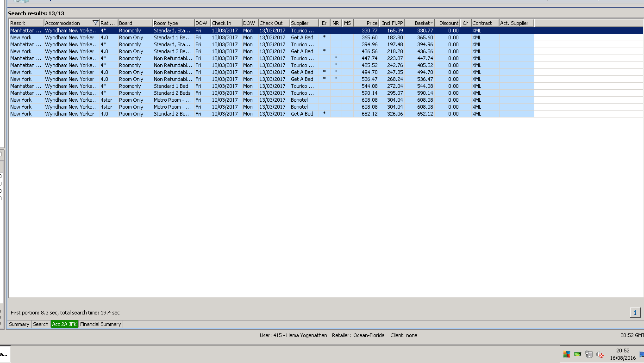This screenshot has width=644, height=363.
Task: Click the Act. Supplier column header
Action: pyautogui.click(x=517, y=23)
